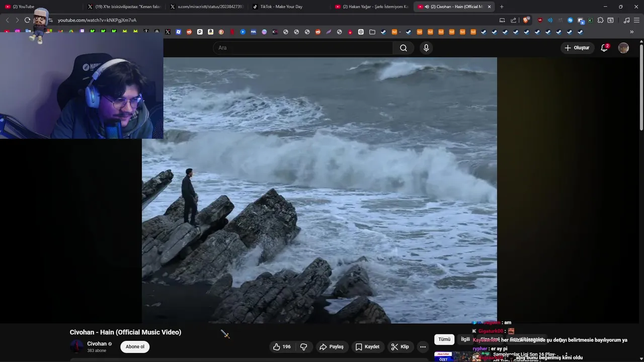644x362 pixels.
Task: Show hidden bookmarks with double chevron
Action: pyautogui.click(x=632, y=32)
